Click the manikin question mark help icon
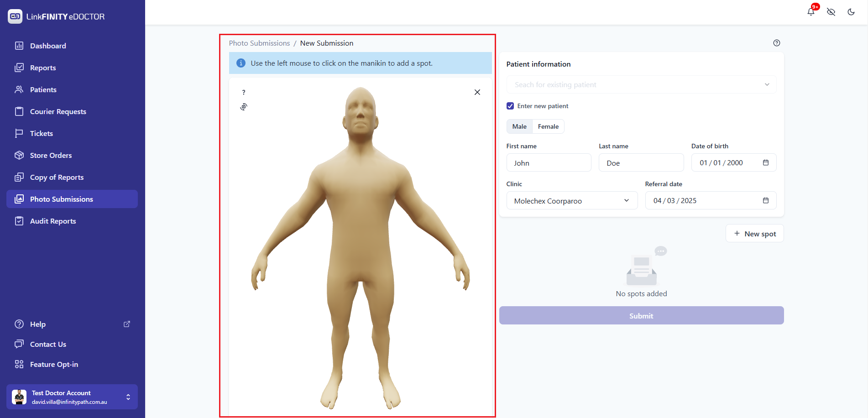The width and height of the screenshot is (868, 418). point(244,92)
